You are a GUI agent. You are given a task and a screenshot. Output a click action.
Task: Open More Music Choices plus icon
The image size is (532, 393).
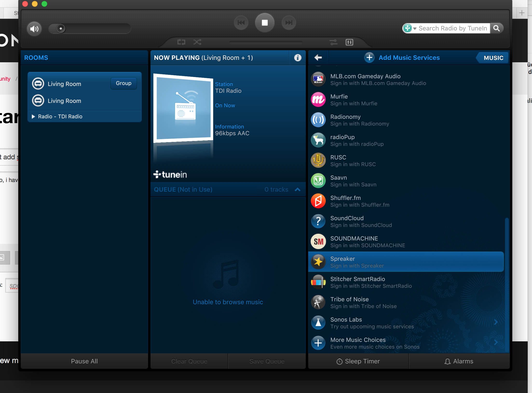coord(318,343)
